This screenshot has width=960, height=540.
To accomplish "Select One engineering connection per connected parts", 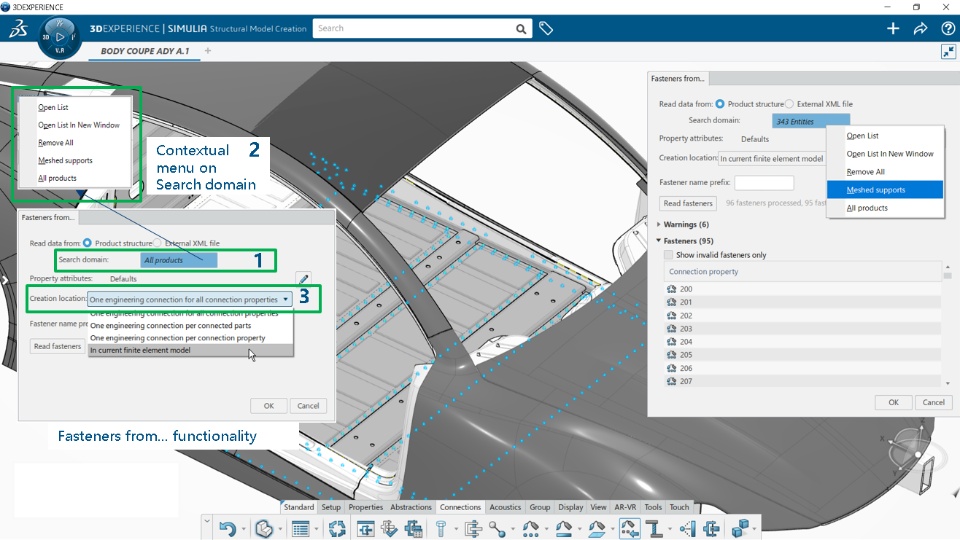I will pyautogui.click(x=190, y=326).
